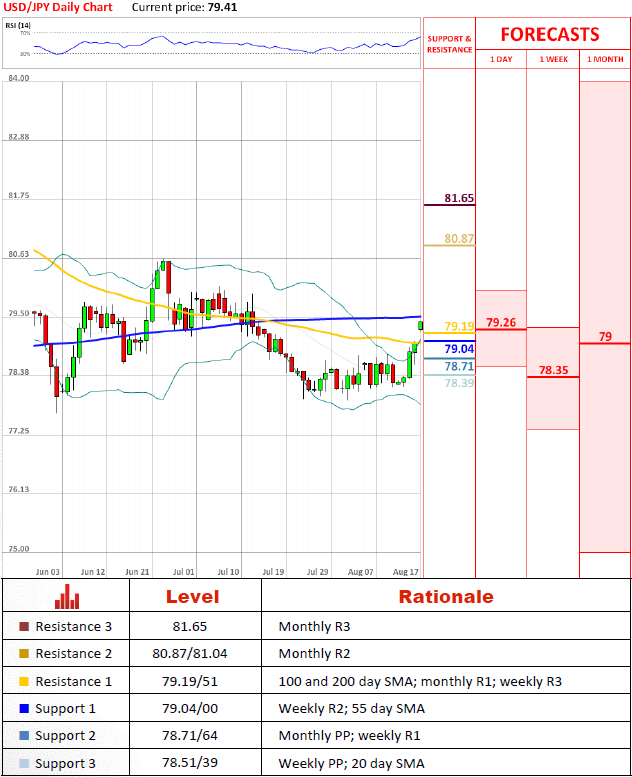Click the 'Aug 17' date axis label
Image resolution: width=632 pixels, height=777 pixels.
click(405, 571)
